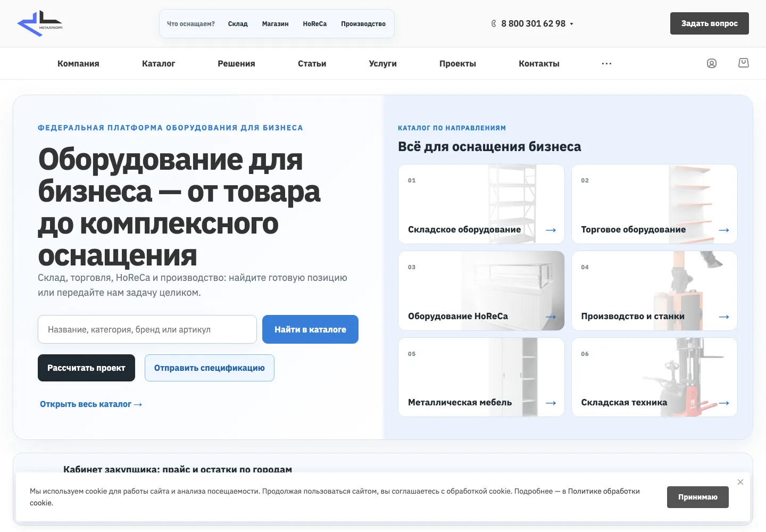Open the Контакты menu item
The height and width of the screenshot is (532, 766).
(539, 63)
